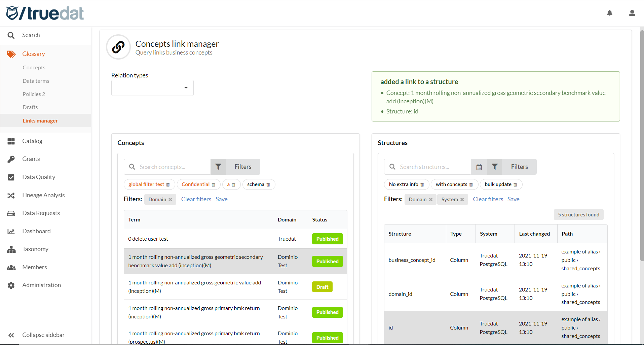The width and height of the screenshot is (644, 345).
Task: Select the Taxonomy hierarchy icon
Action: click(11, 249)
